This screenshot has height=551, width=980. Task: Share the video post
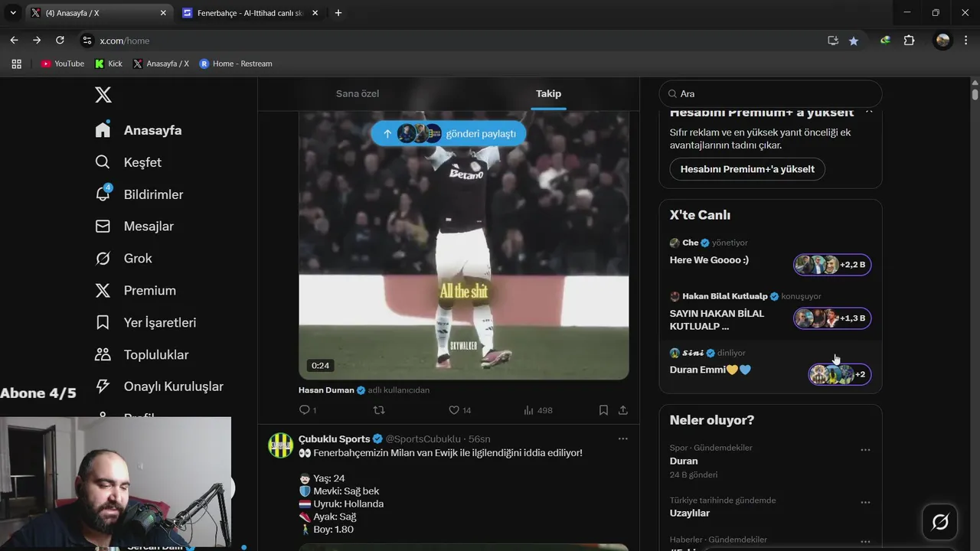pos(623,410)
